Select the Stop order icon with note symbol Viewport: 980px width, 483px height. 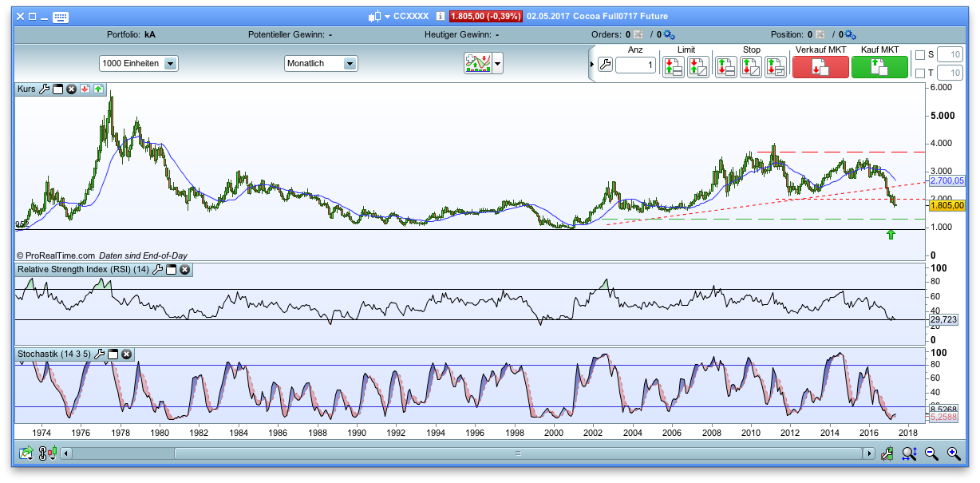(x=774, y=66)
